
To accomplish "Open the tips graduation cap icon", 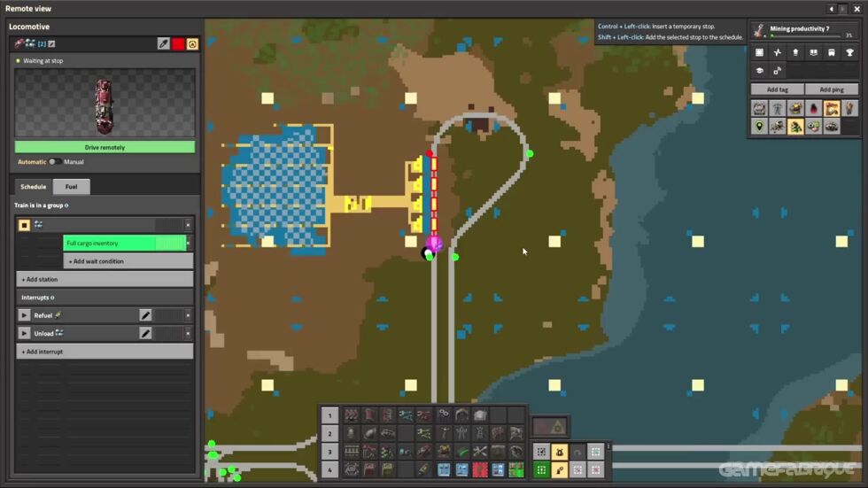I will (x=760, y=70).
